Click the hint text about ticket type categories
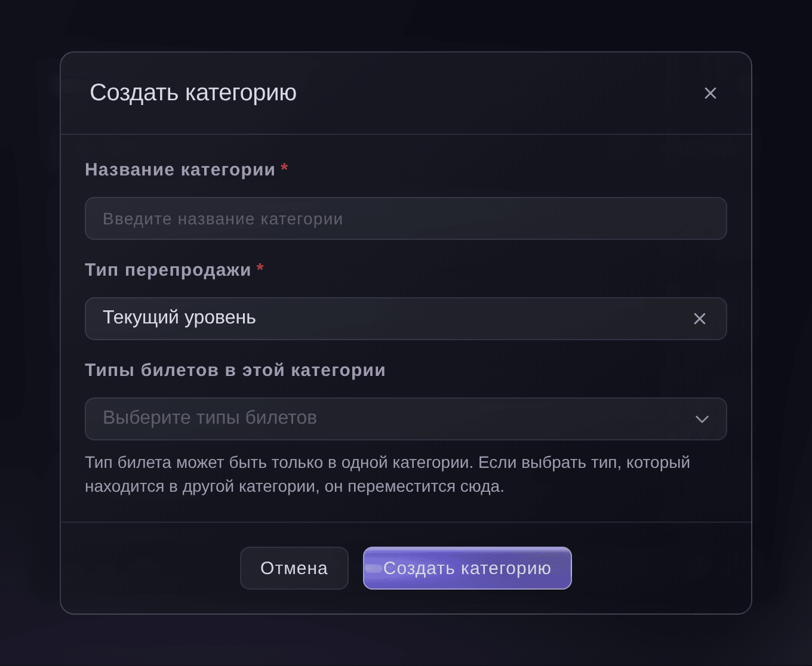The width and height of the screenshot is (812, 666). (x=387, y=474)
